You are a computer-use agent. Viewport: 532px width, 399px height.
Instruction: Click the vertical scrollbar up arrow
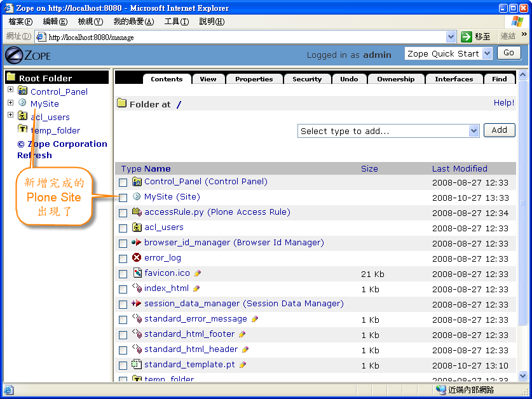pyautogui.click(x=522, y=74)
